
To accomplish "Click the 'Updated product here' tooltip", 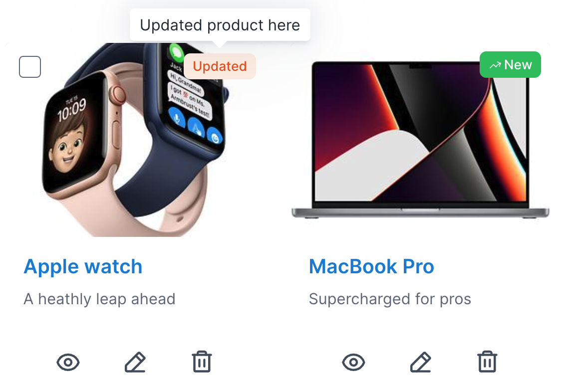I will 220,25.
